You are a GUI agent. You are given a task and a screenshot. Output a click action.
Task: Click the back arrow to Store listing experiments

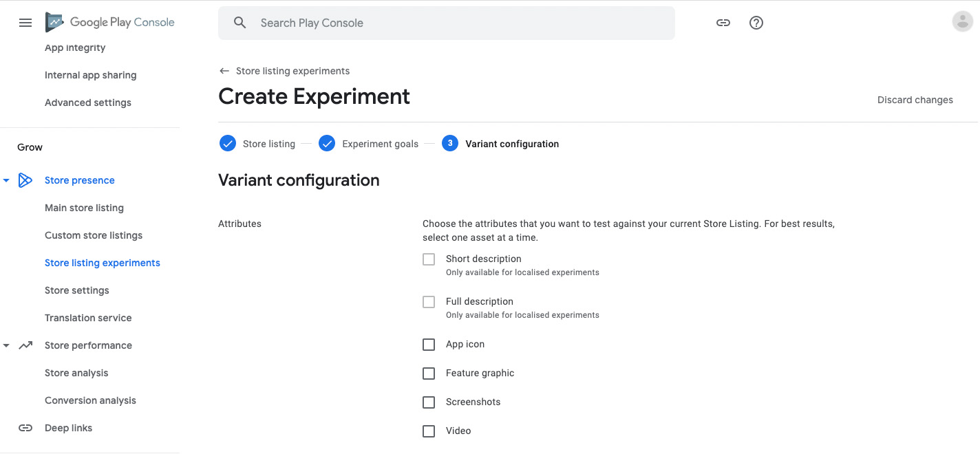[224, 71]
